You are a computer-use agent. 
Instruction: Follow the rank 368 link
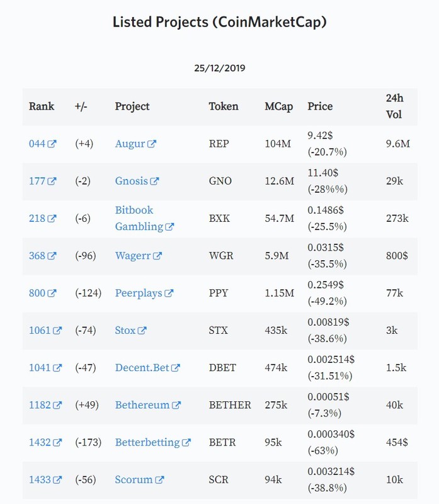[x=42, y=256]
